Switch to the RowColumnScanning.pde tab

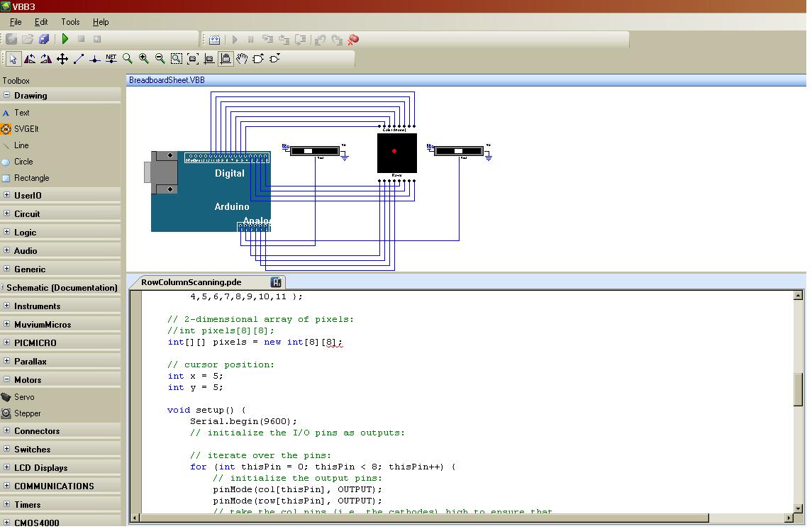(x=191, y=282)
